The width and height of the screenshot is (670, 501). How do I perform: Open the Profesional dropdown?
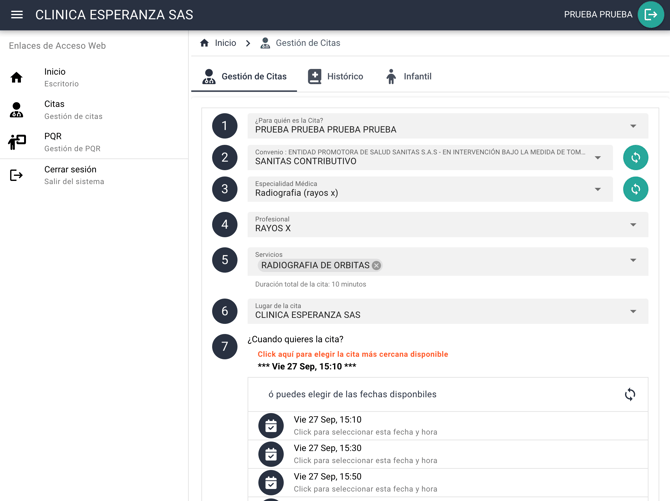[x=633, y=225]
